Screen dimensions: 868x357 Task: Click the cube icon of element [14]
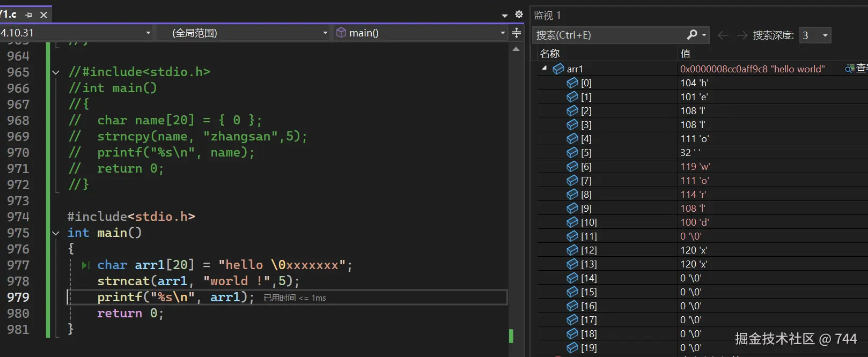tap(572, 278)
